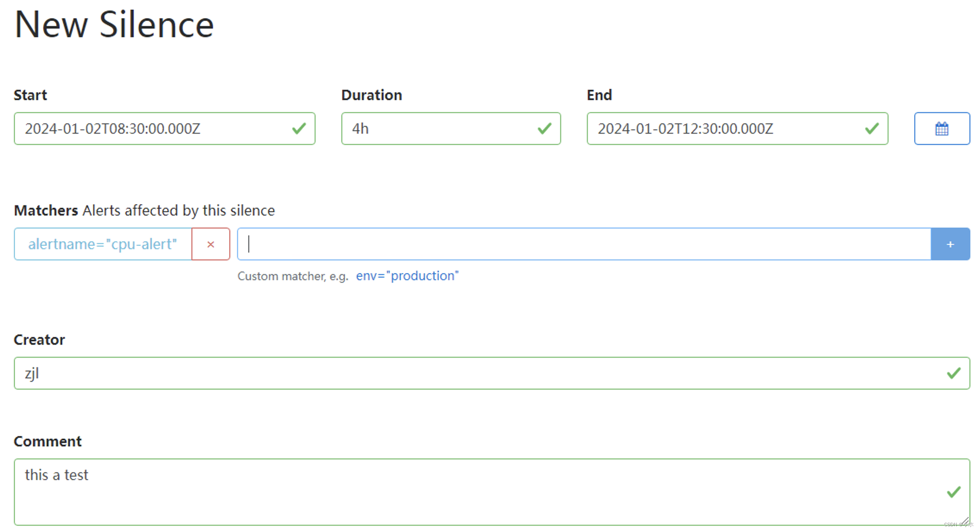Image resolution: width=980 pixels, height=531 pixels.
Task: Click the Matchers section label
Action: pyautogui.click(x=46, y=210)
